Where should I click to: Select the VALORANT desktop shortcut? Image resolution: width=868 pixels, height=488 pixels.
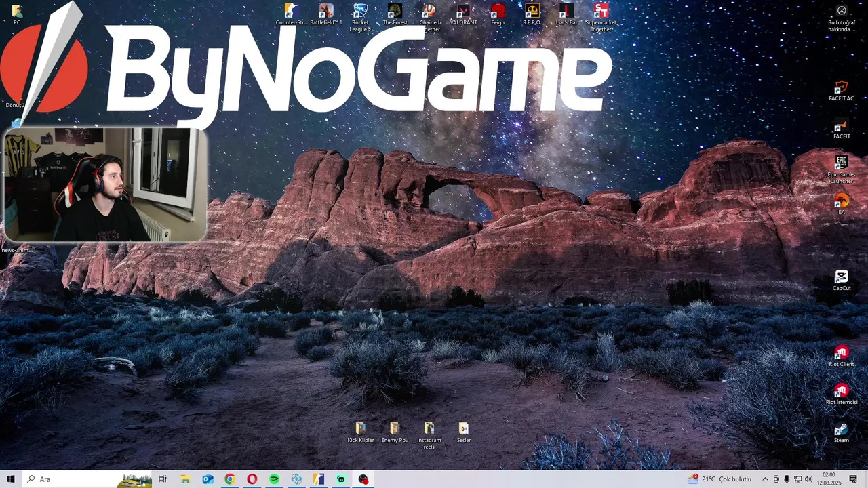click(x=464, y=14)
